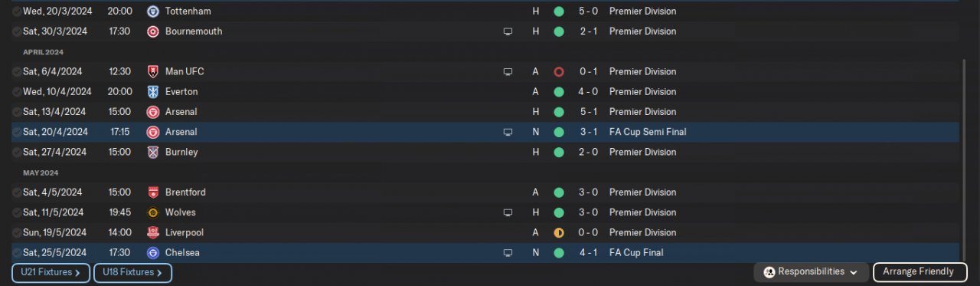Toggle the checkmark beside Sat, 27/4/2024 fixture

pyautogui.click(x=17, y=152)
